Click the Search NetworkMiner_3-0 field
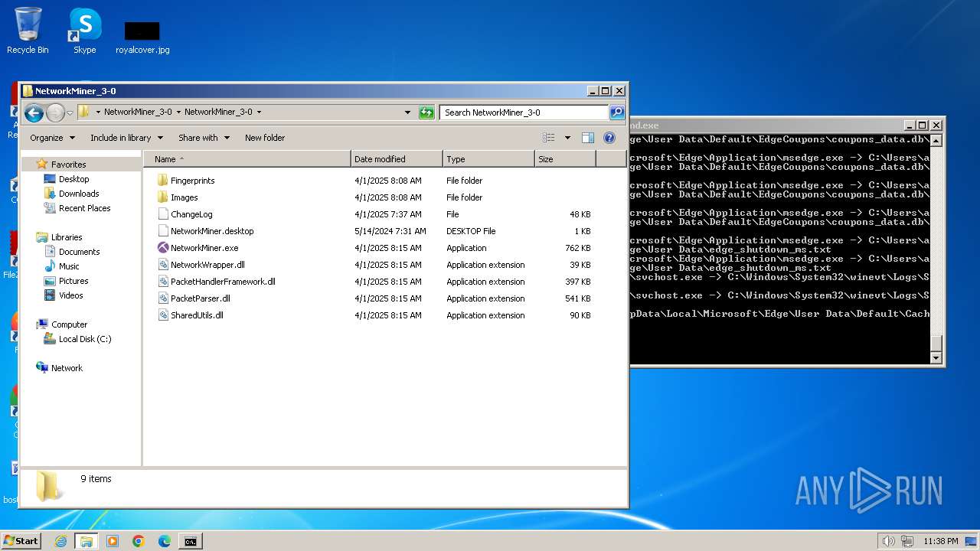 pyautogui.click(x=524, y=112)
